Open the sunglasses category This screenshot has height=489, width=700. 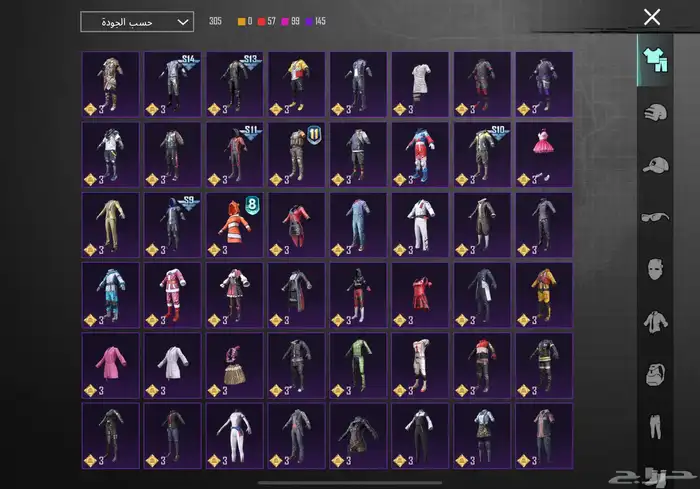(x=655, y=216)
